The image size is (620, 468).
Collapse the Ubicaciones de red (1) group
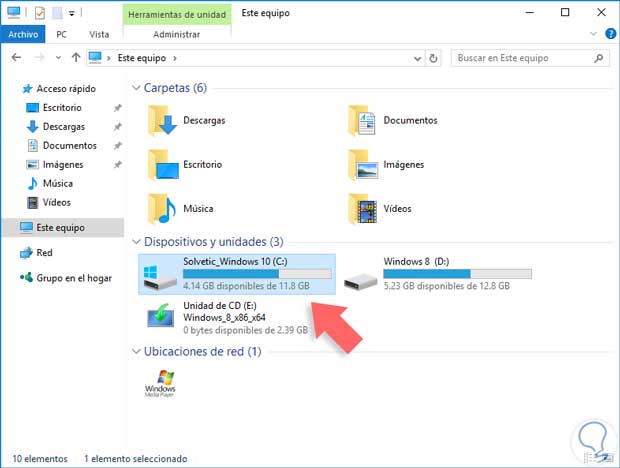click(136, 351)
